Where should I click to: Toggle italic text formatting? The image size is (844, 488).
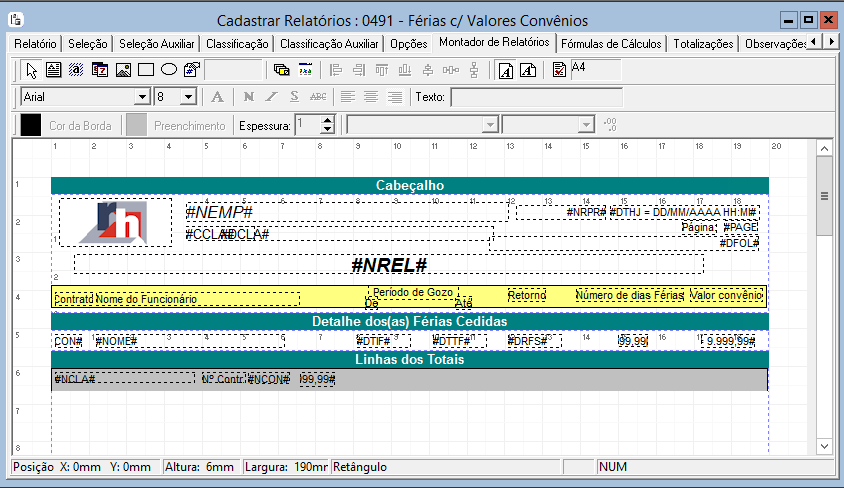[x=271, y=97]
